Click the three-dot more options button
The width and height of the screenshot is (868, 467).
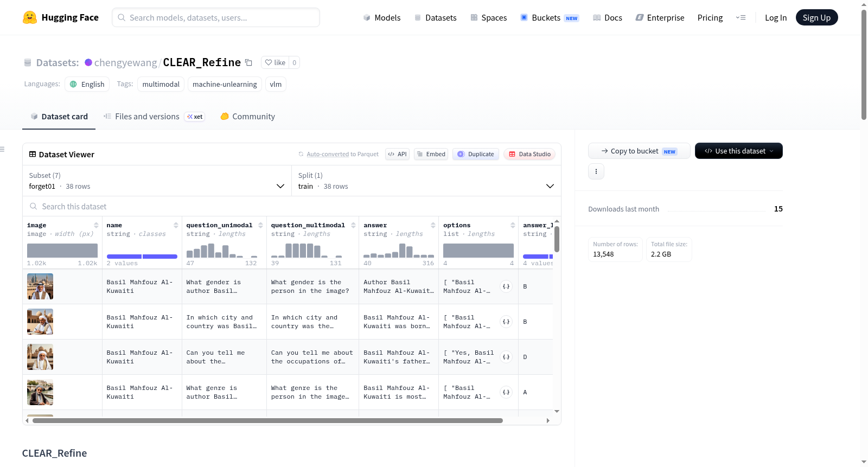point(596,171)
